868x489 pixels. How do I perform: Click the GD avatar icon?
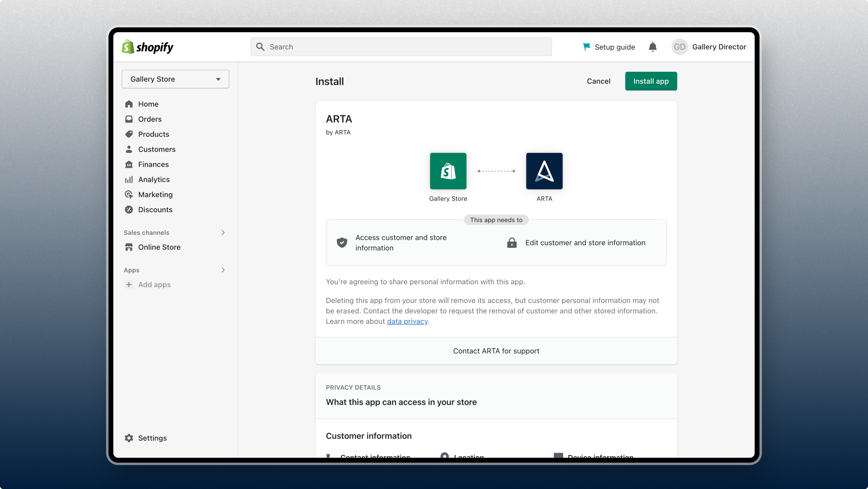tap(679, 47)
